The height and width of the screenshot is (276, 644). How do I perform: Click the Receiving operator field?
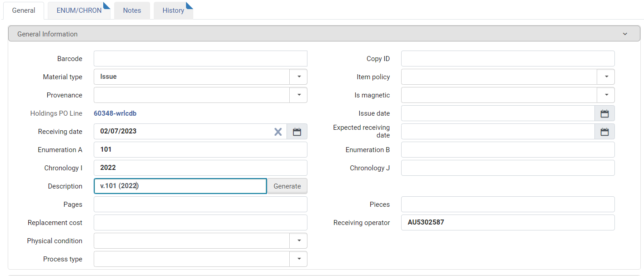click(x=508, y=223)
